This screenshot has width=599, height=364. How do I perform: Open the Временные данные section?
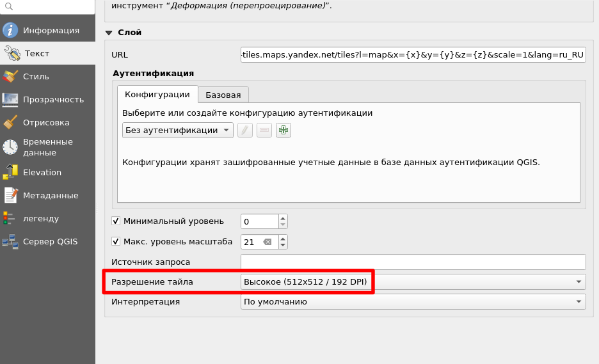click(x=47, y=147)
